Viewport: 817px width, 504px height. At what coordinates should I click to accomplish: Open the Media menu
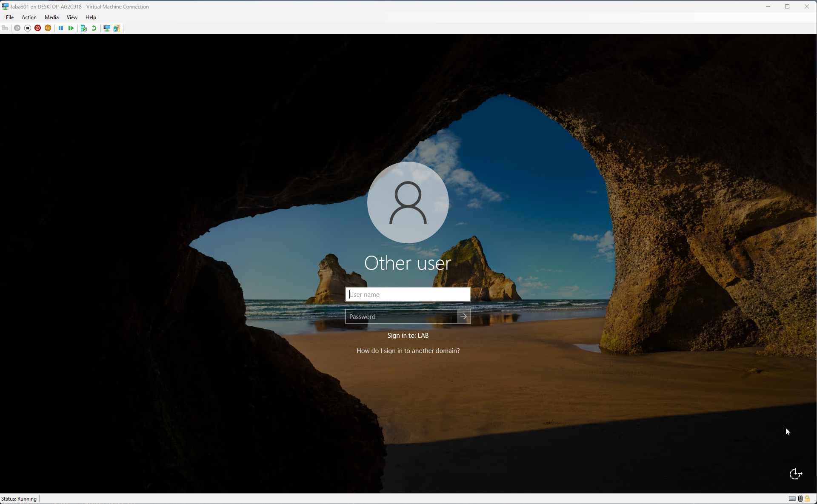[51, 17]
